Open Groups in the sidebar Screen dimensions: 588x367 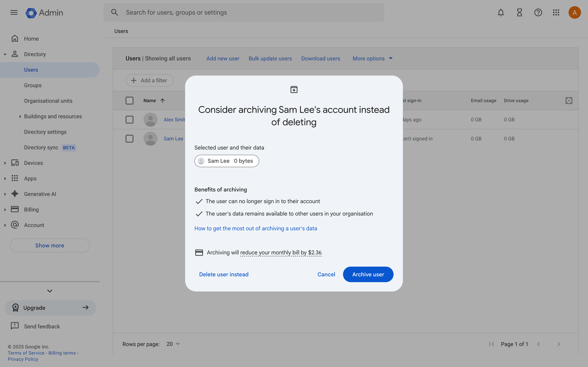tap(33, 85)
